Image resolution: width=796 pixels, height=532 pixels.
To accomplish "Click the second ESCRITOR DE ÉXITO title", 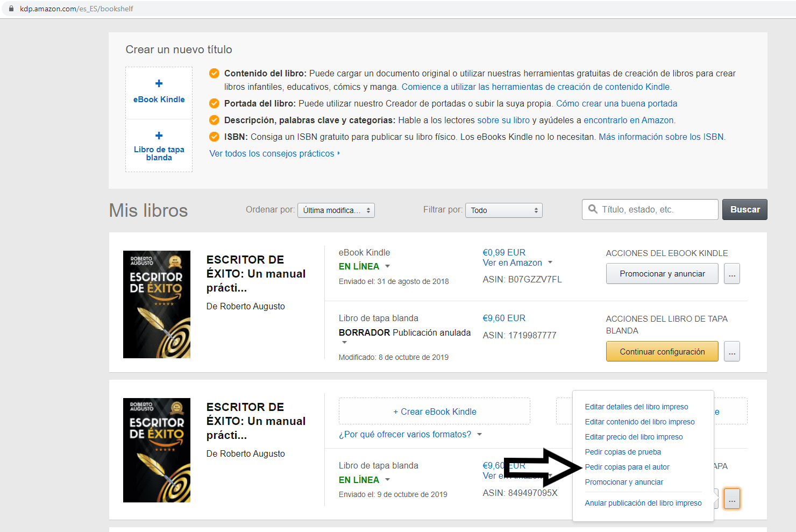I will tap(256, 421).
